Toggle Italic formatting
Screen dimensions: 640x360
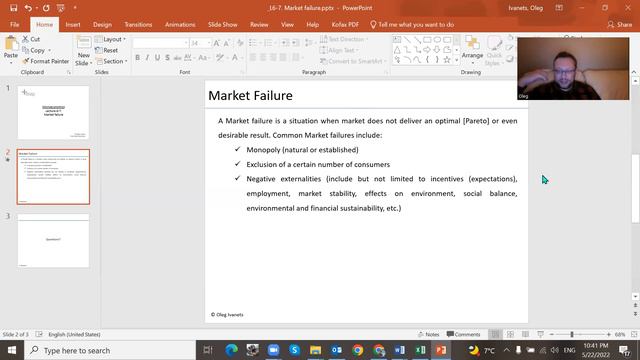[147, 58]
